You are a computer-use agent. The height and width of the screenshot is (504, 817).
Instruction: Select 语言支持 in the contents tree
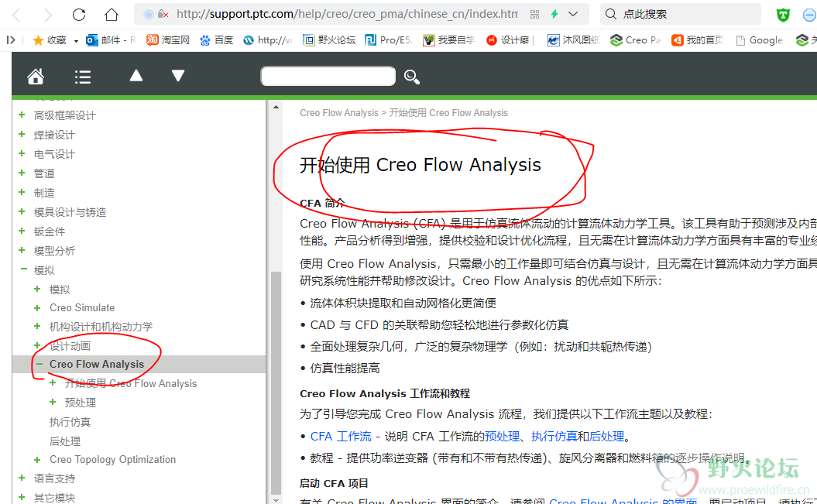(54, 478)
